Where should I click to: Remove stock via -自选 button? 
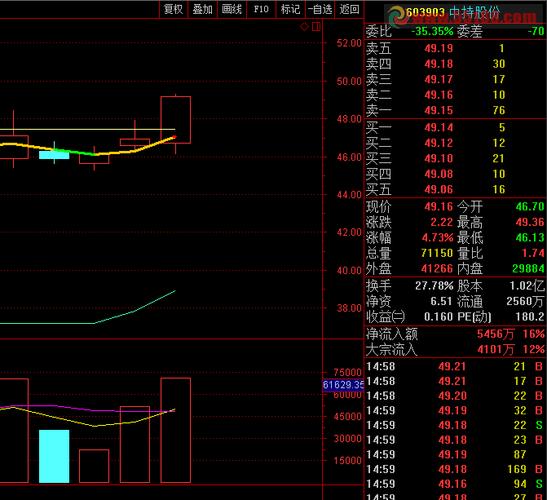coord(320,9)
